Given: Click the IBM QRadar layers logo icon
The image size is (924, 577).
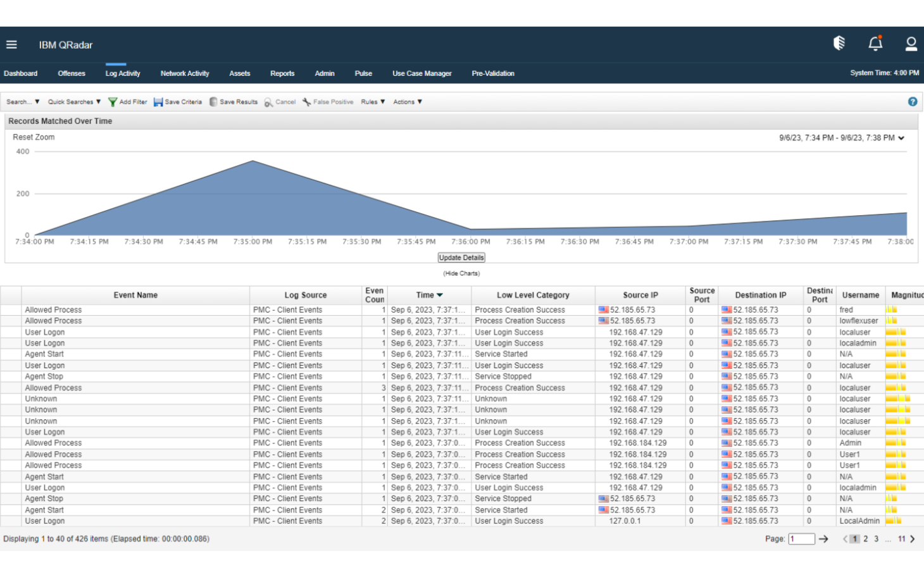Looking at the screenshot, I should 839,43.
